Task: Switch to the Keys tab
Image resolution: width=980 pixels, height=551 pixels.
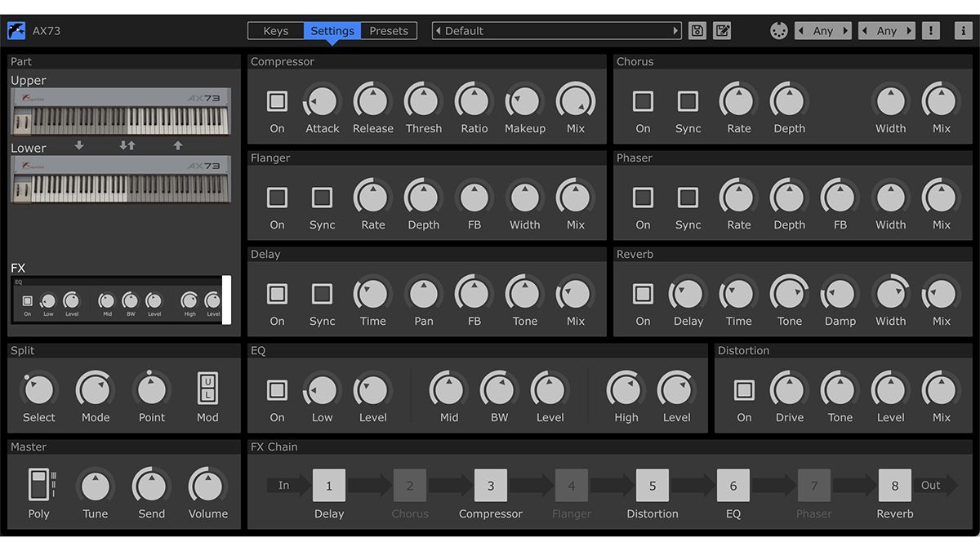Action: [x=276, y=31]
